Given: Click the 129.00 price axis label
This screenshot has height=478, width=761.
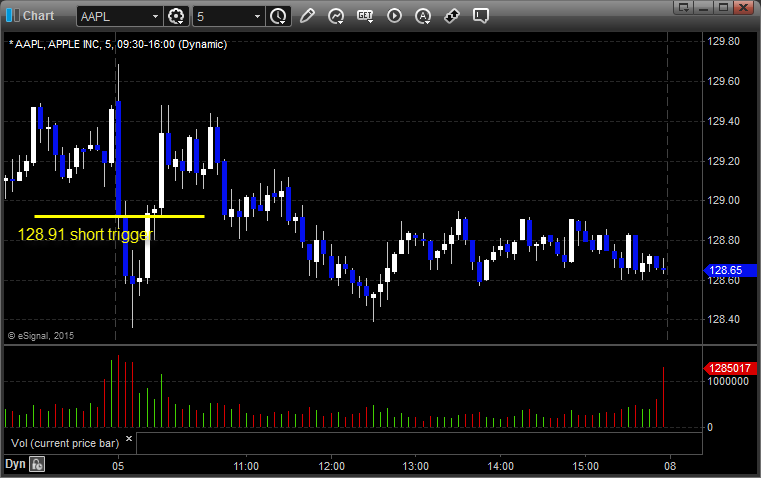Looking at the screenshot, I should 724,200.
